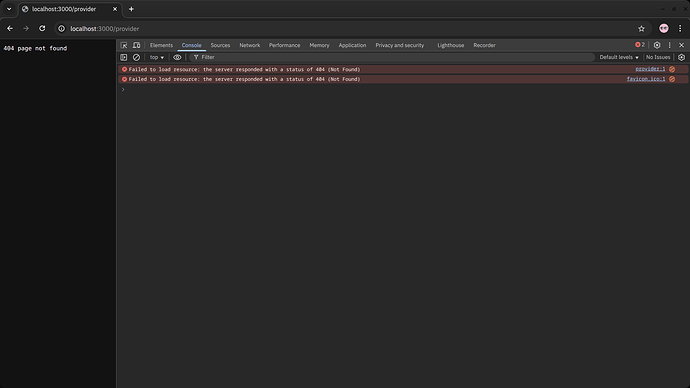
Task: Switch to the Elements tab
Action: (x=161, y=45)
